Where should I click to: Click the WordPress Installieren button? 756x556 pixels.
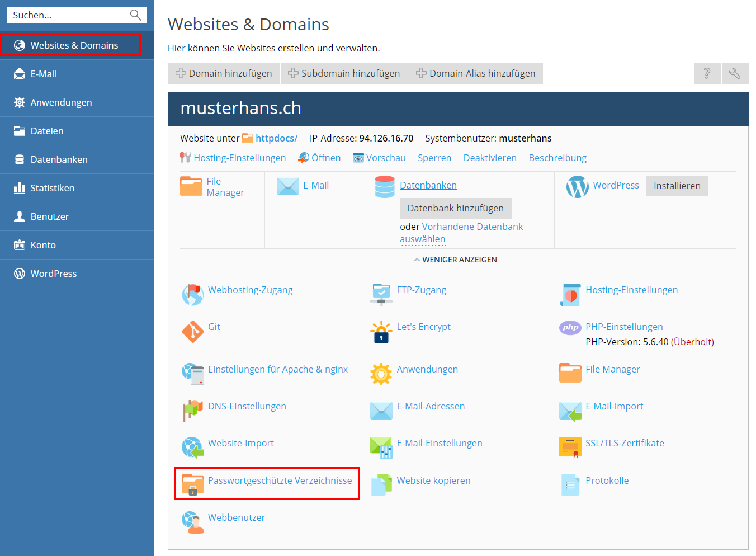click(677, 186)
